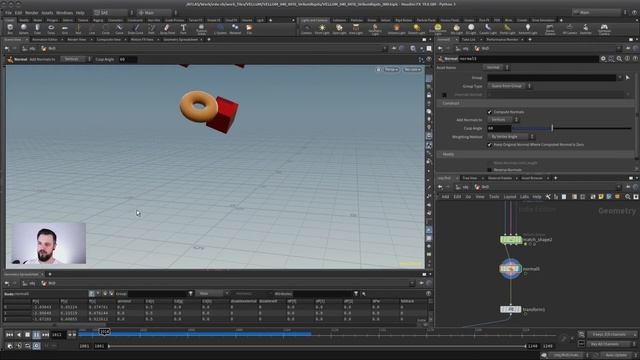Image resolution: width=640 pixels, height=360 pixels.
Task: Click the Persp viewport button
Action: point(391,69)
